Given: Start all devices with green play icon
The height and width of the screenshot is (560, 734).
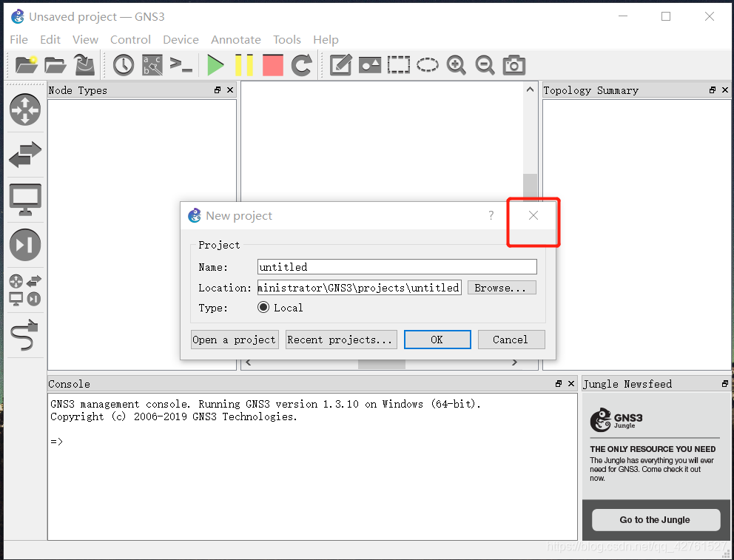Looking at the screenshot, I should (215, 65).
